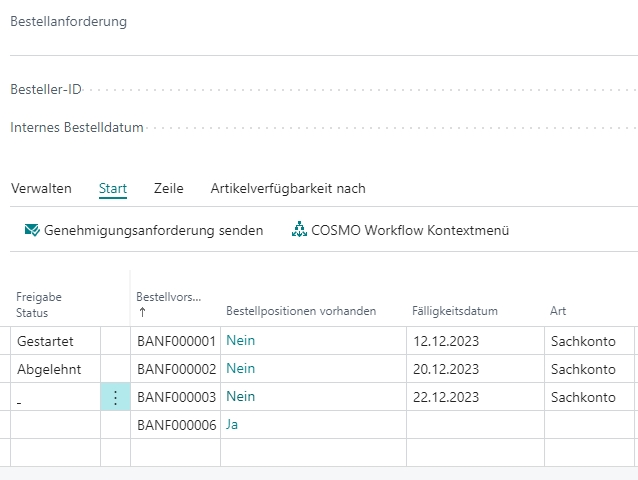Image resolution: width=638 pixels, height=480 pixels.
Task: Open the three-dot row menu for BANF000003
Action: [x=115, y=397]
